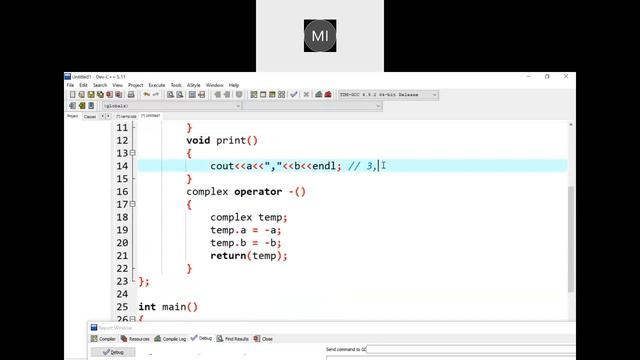Open the Project menu
The image size is (640, 360).
136,85
